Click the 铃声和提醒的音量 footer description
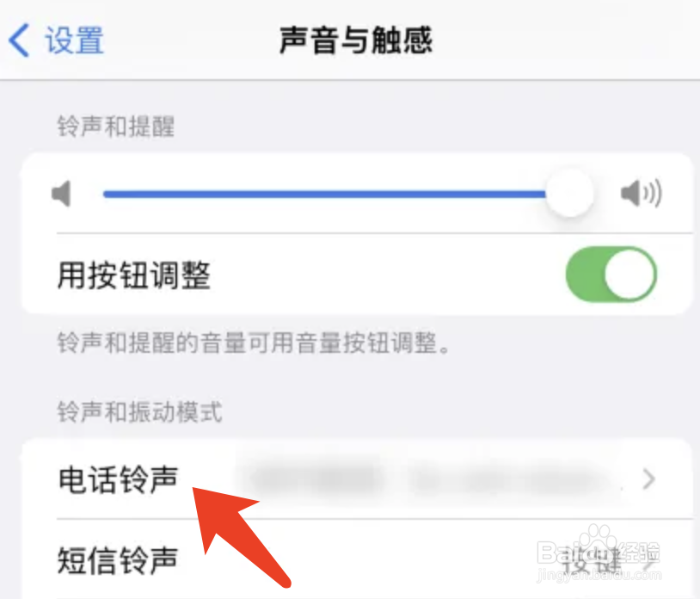 254,343
